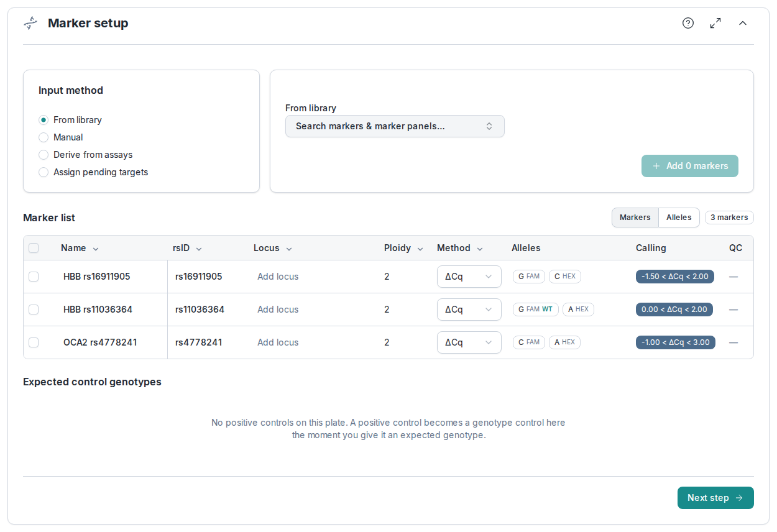Image resolution: width=777 pixels, height=532 pixels.
Task: Select the From library input method
Action: point(44,120)
